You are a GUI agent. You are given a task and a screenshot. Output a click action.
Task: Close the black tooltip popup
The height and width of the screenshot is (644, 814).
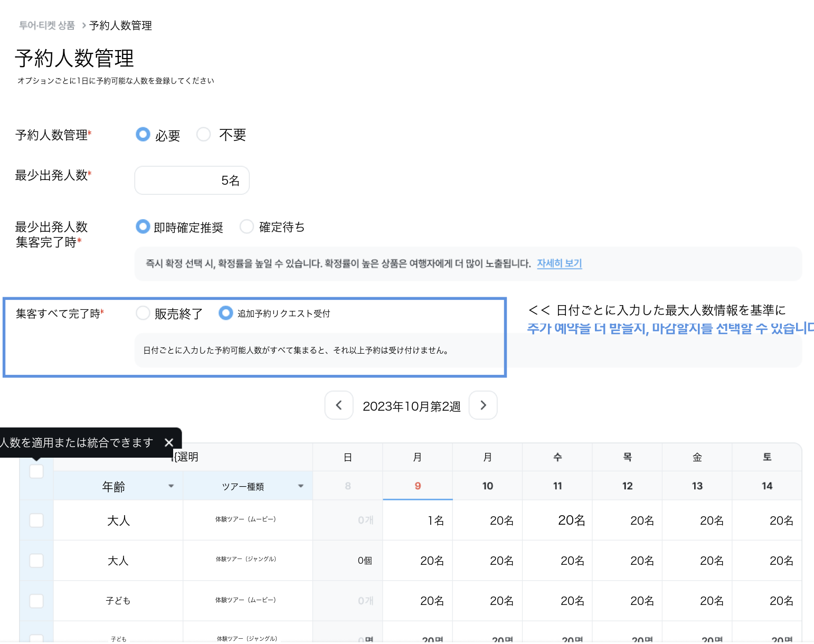pyautogui.click(x=169, y=442)
